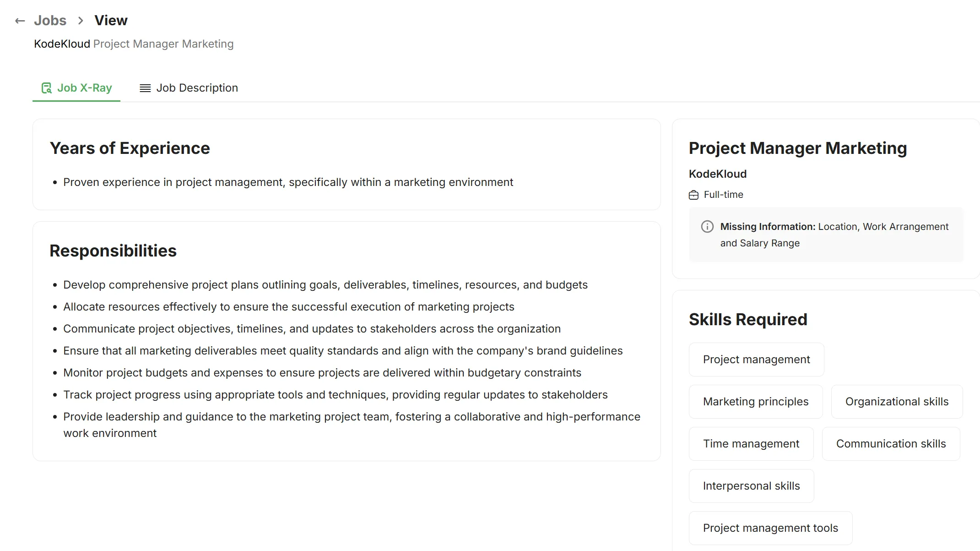Click the Skills Required section heading

pyautogui.click(x=748, y=319)
